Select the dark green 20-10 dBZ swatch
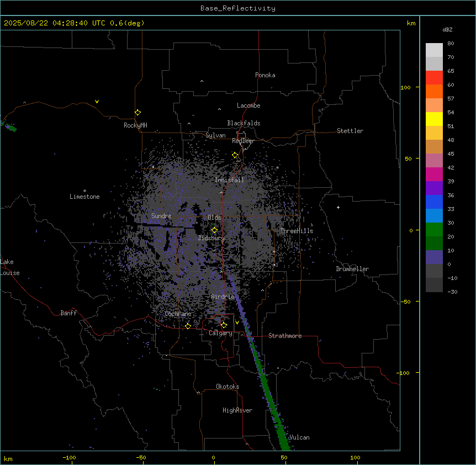This screenshot has width=476, height=465. (x=434, y=244)
